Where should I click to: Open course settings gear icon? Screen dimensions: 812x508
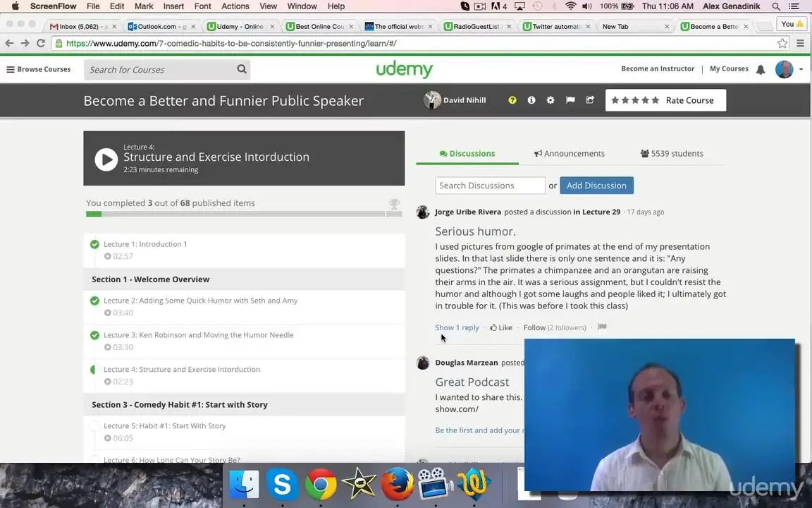pos(550,100)
